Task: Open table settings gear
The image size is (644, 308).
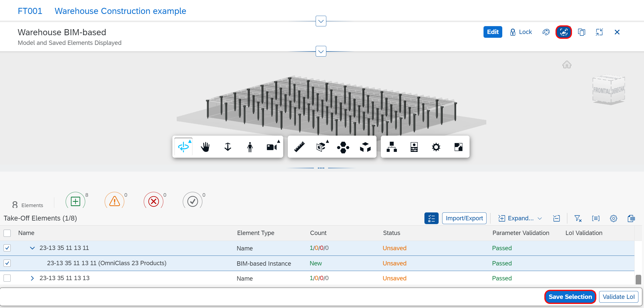Action: tap(613, 218)
